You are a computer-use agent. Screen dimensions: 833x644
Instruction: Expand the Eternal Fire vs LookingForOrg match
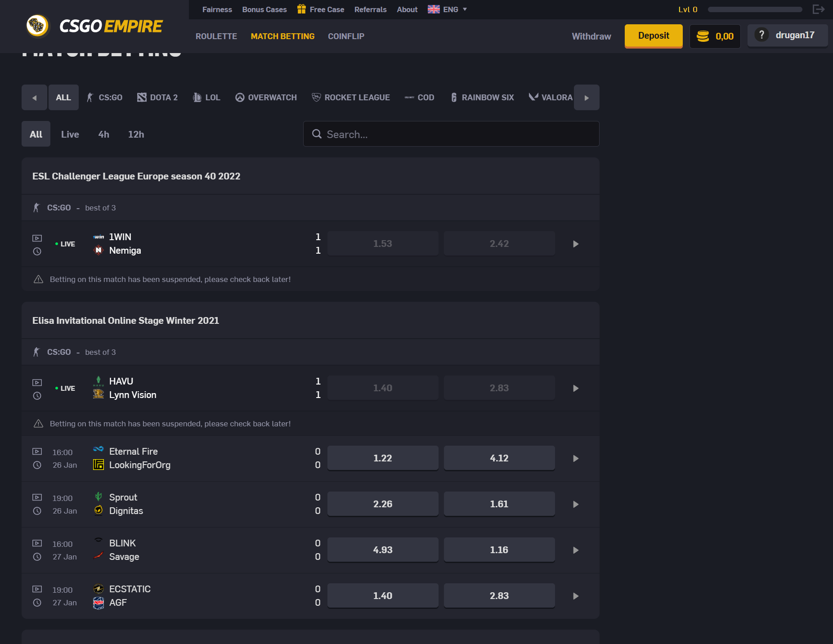(x=576, y=458)
